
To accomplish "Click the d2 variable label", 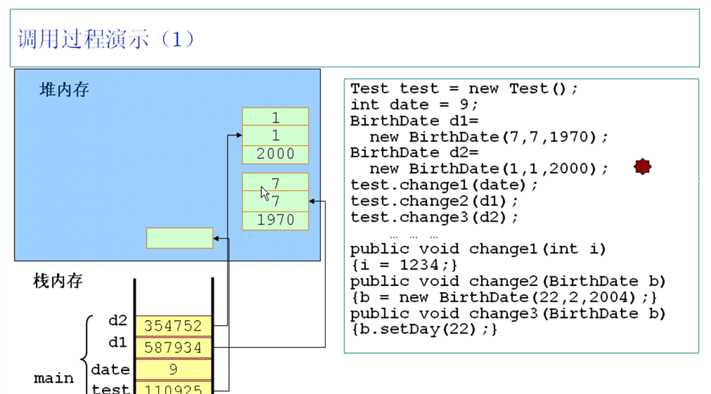I will (118, 321).
